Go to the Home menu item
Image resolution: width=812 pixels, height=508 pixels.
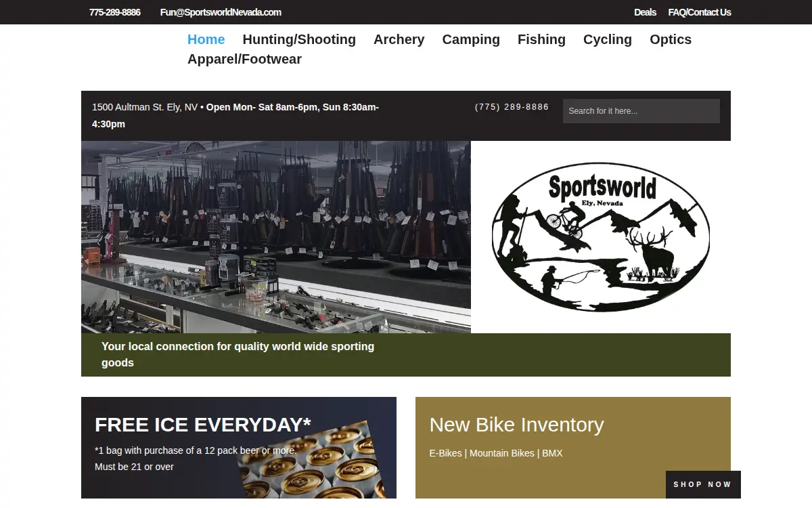(206, 39)
